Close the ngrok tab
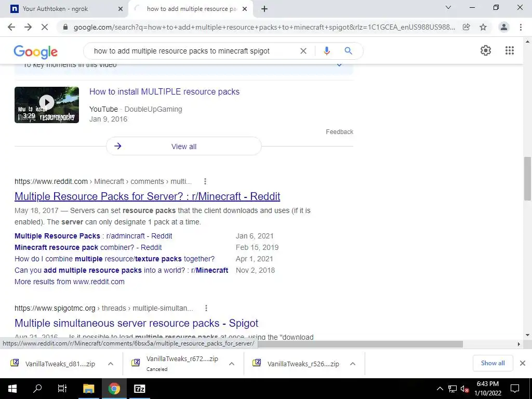Screen dimensions: 532x399 (121, 9)
